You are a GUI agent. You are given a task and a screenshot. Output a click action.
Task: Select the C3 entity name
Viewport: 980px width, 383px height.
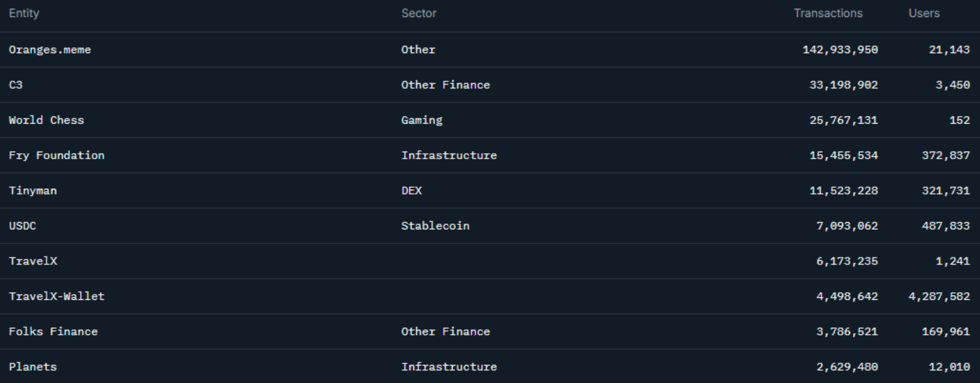coord(16,85)
